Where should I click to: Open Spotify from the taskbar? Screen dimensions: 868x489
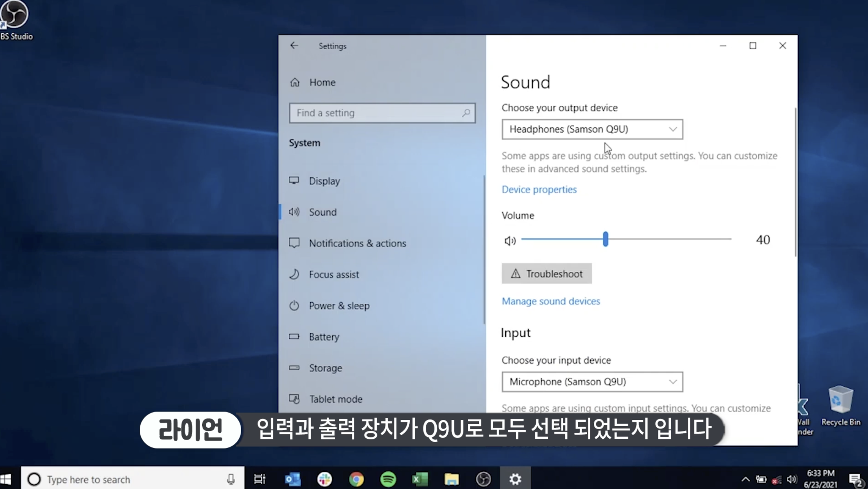(x=388, y=479)
